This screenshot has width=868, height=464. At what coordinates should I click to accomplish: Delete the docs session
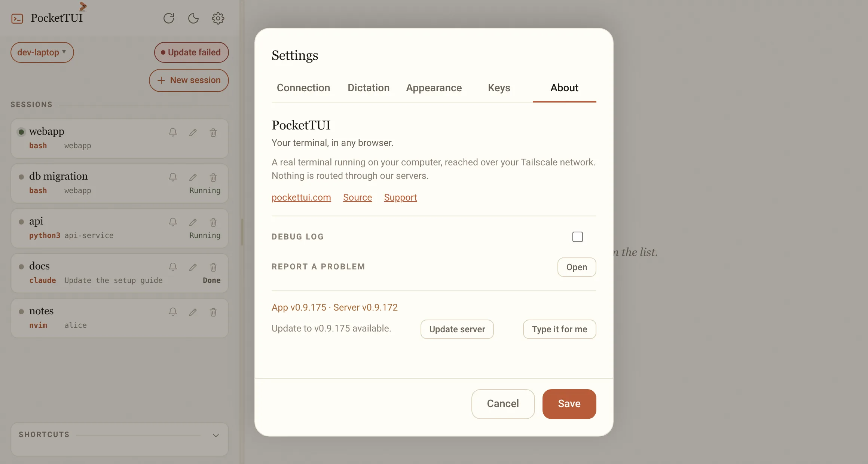pyautogui.click(x=213, y=267)
